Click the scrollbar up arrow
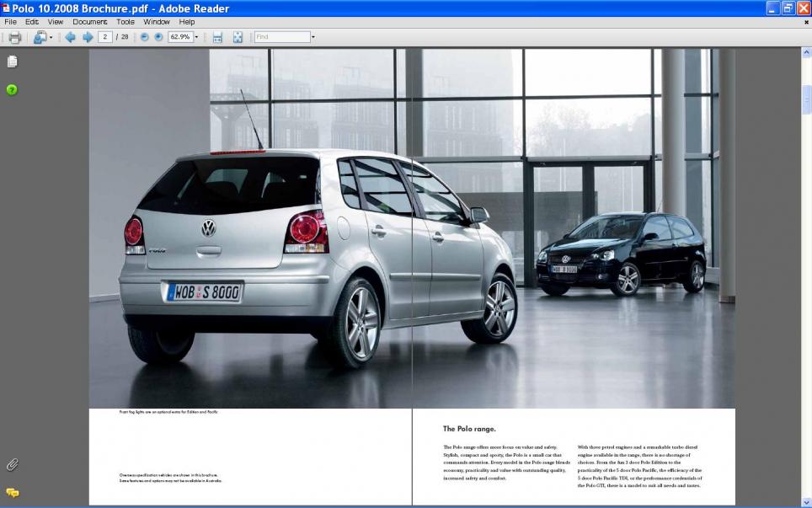This screenshot has width=812, height=508. coord(806,52)
